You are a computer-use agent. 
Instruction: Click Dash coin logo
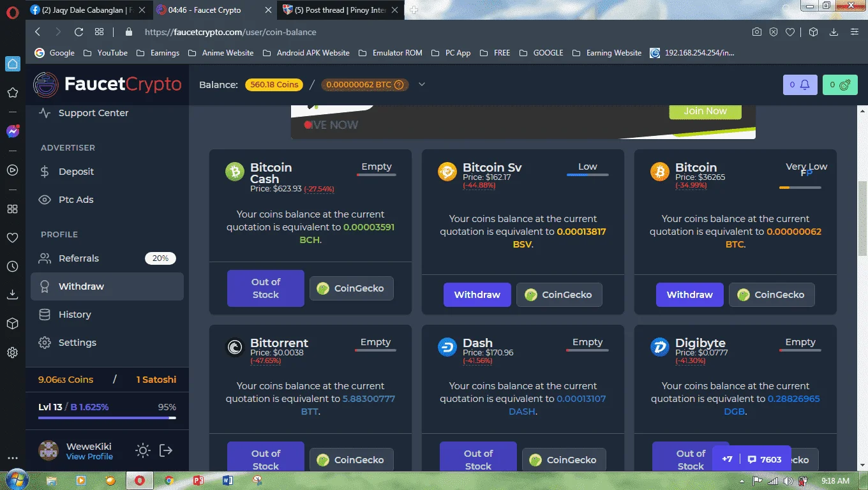tap(447, 347)
